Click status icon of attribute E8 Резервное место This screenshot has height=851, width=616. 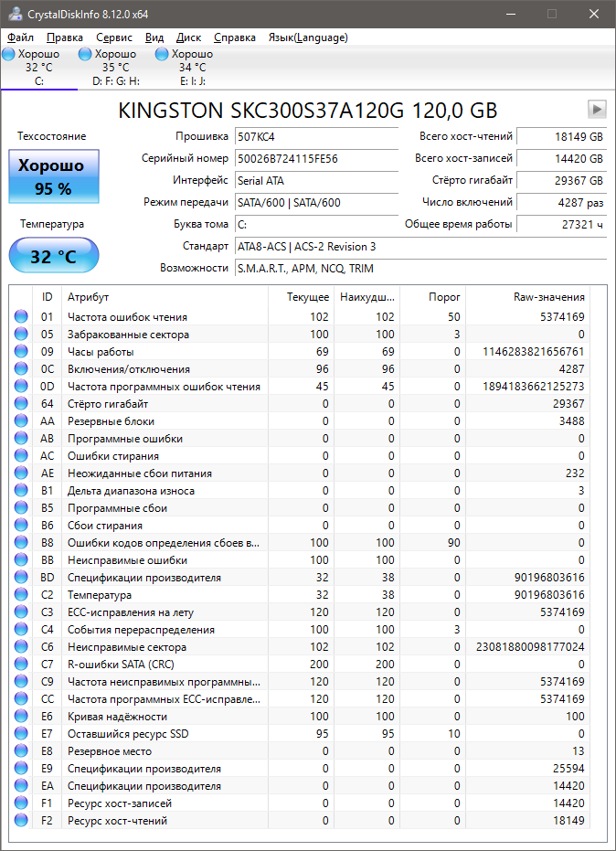click(x=21, y=751)
